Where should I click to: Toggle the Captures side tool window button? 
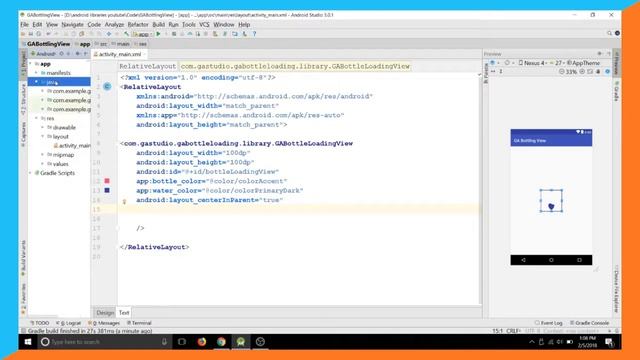tap(24, 134)
